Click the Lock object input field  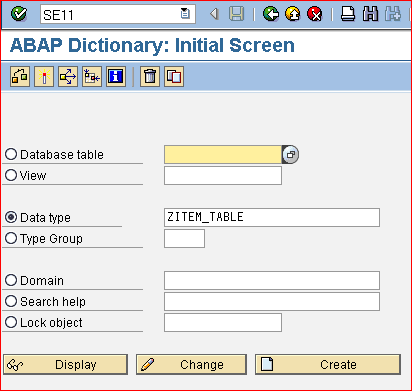223,322
